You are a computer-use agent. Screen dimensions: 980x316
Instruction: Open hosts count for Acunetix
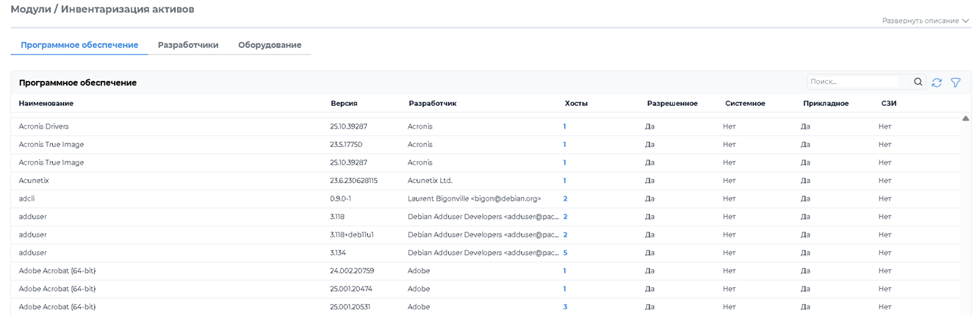564,181
